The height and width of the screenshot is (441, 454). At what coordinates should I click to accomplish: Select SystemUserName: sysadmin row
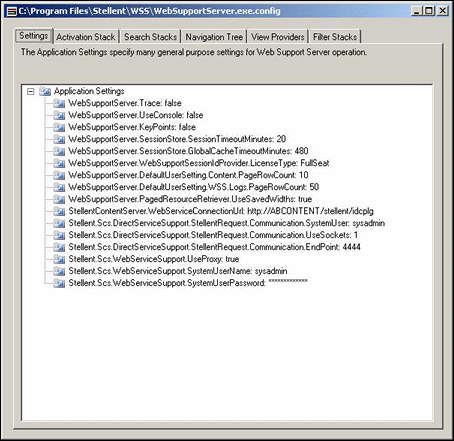[x=178, y=271]
